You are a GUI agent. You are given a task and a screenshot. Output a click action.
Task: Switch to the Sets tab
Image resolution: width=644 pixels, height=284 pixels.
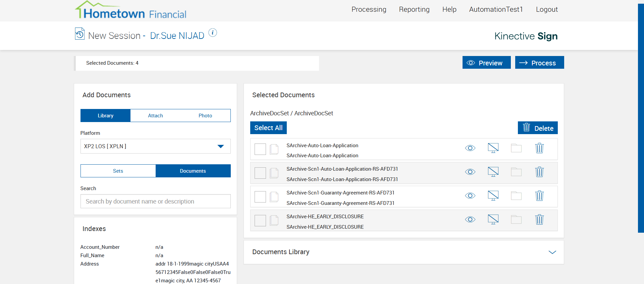(118, 171)
